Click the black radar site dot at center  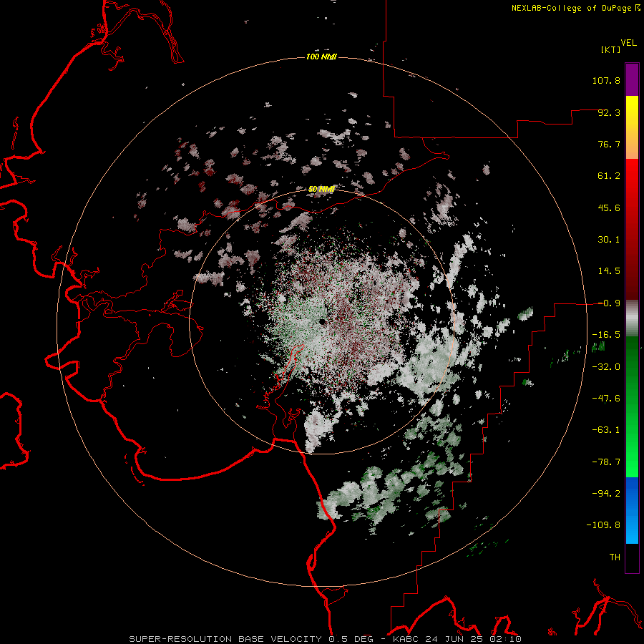click(x=323, y=321)
